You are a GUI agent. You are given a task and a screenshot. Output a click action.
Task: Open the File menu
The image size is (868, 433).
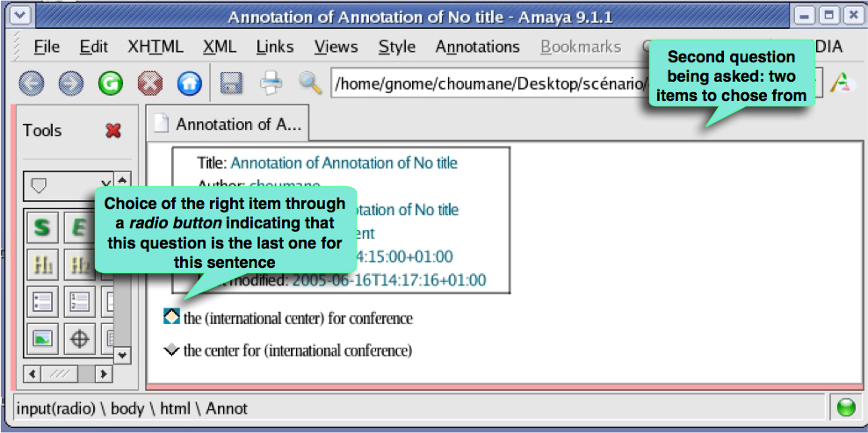point(47,47)
